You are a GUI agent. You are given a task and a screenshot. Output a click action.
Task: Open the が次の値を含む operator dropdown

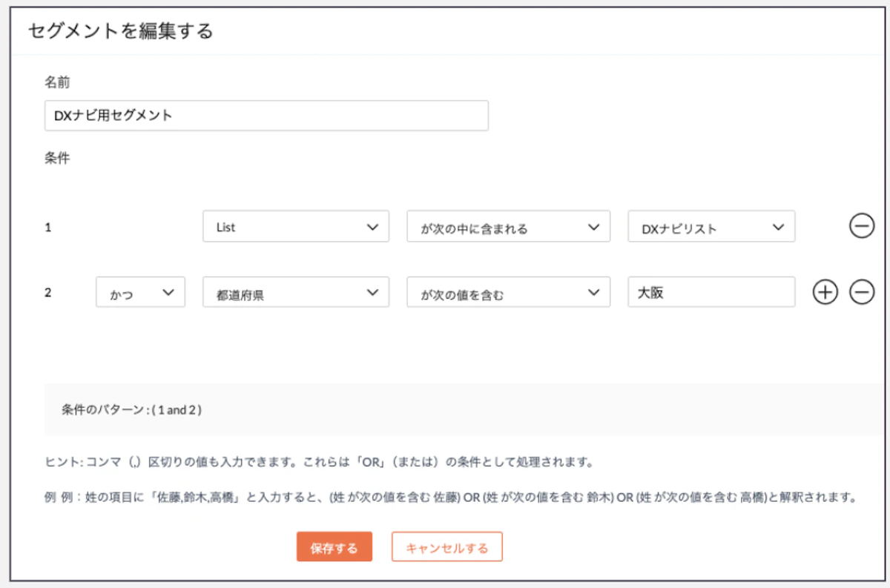click(508, 292)
